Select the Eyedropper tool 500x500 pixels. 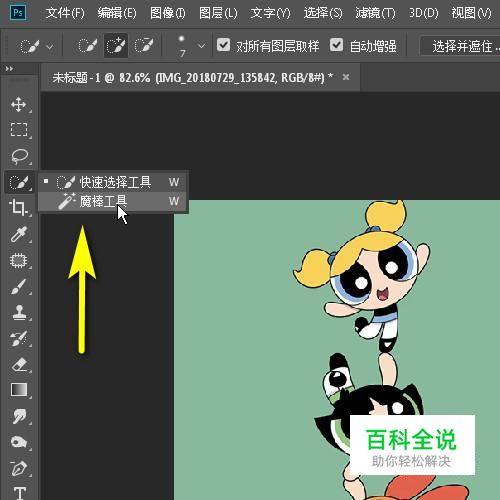click(x=19, y=234)
